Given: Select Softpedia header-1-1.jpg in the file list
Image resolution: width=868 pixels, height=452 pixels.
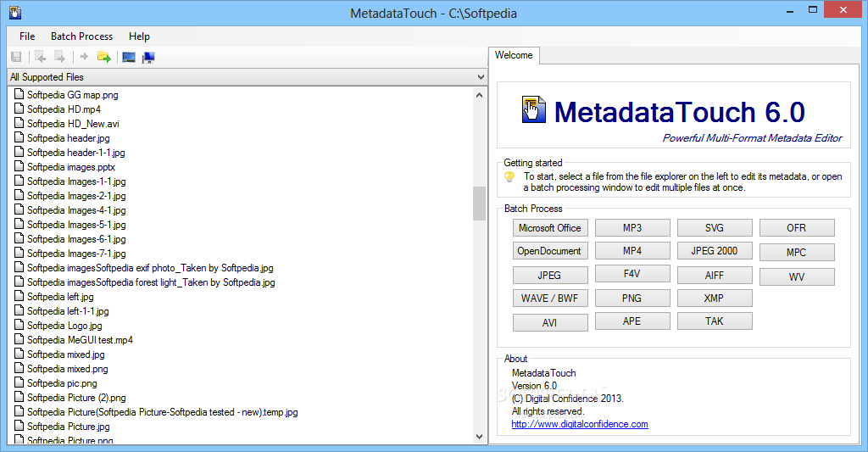Looking at the screenshot, I should 75,153.
